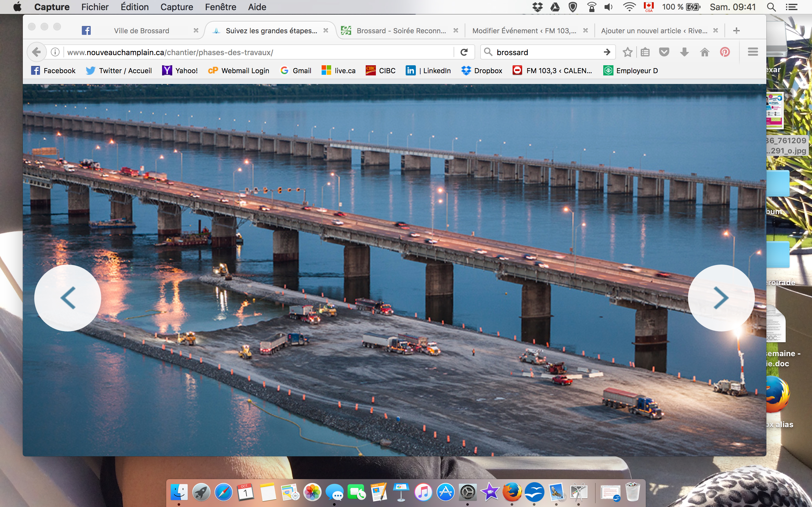Open the Fichier menu

[x=95, y=7]
